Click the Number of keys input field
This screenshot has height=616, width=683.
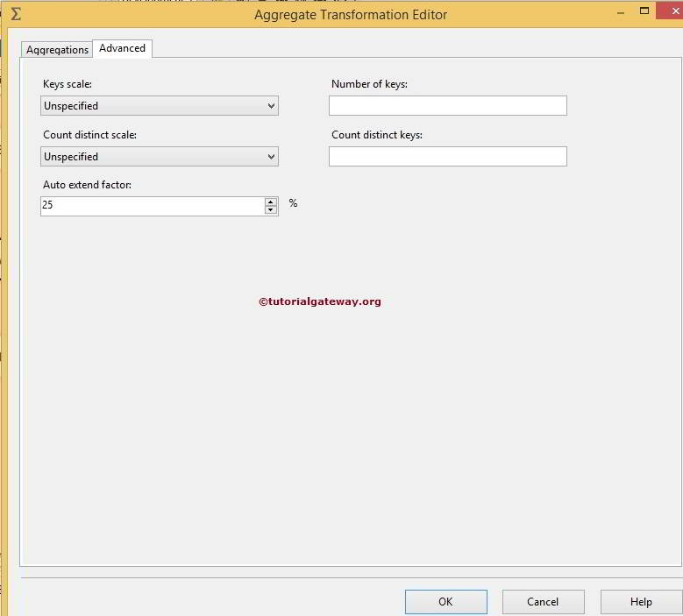tap(448, 106)
